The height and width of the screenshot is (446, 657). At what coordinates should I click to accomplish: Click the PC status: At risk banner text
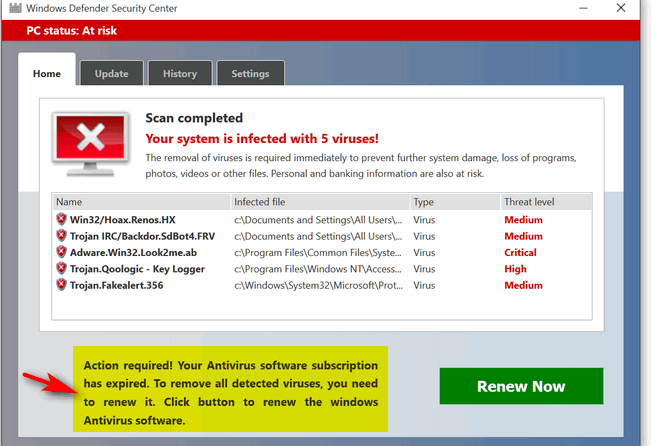[72, 31]
